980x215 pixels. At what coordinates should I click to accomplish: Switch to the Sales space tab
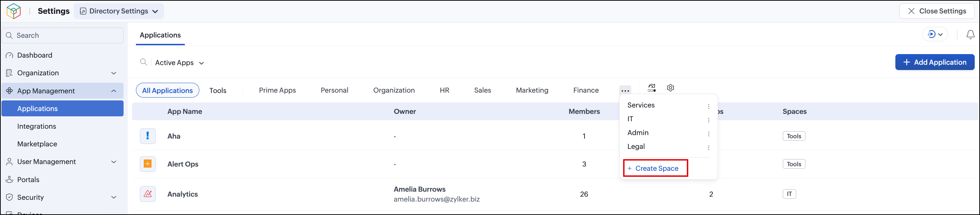coord(483,91)
